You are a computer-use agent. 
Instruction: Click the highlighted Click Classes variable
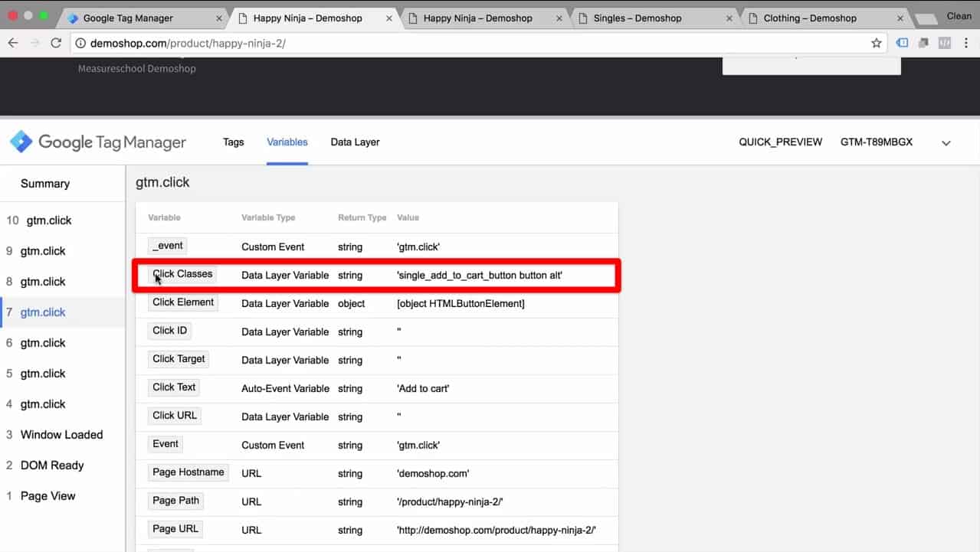coord(182,273)
